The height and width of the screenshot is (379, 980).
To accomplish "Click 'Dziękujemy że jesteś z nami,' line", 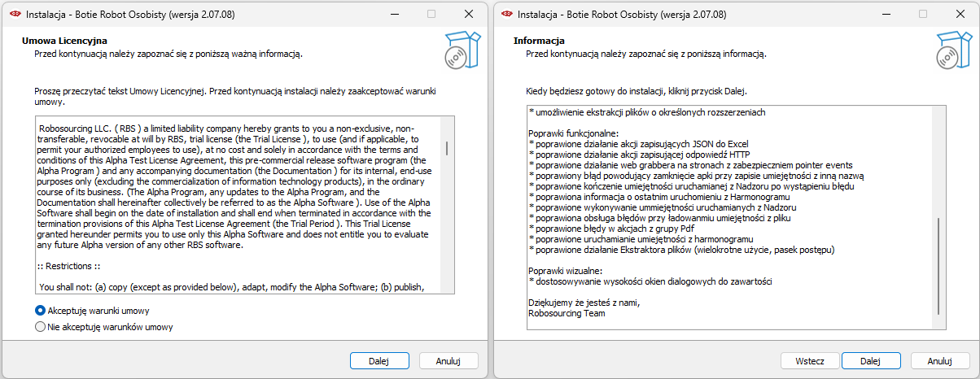I will coord(584,303).
